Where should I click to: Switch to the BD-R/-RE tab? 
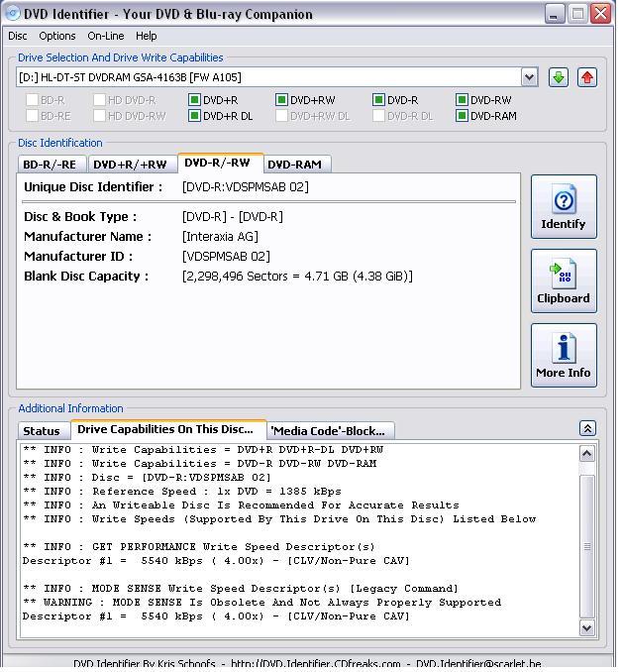tap(52, 165)
